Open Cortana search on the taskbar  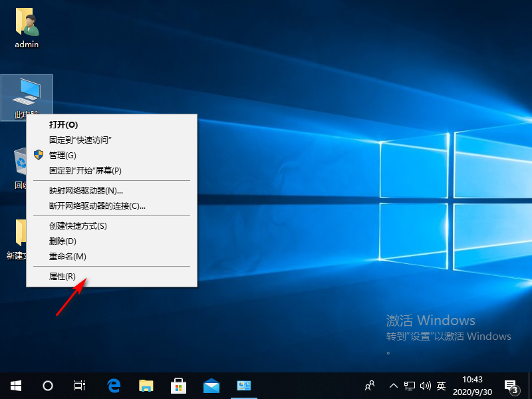tap(47, 386)
